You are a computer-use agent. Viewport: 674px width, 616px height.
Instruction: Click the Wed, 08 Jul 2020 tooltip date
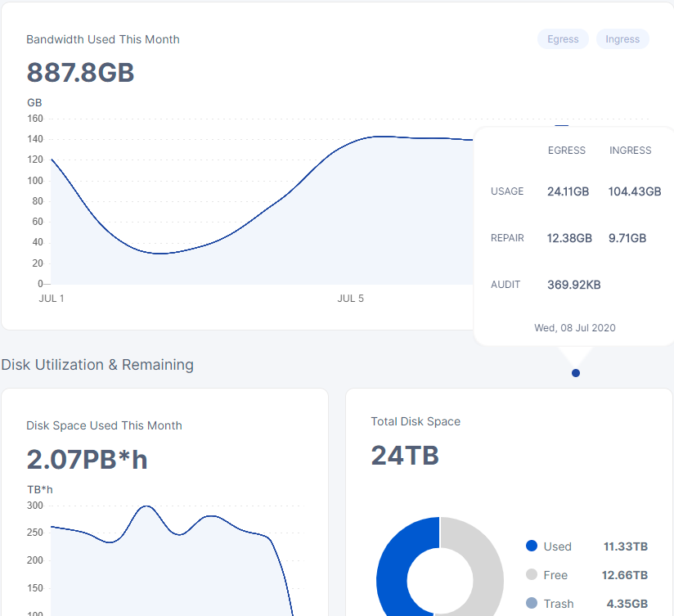574,327
